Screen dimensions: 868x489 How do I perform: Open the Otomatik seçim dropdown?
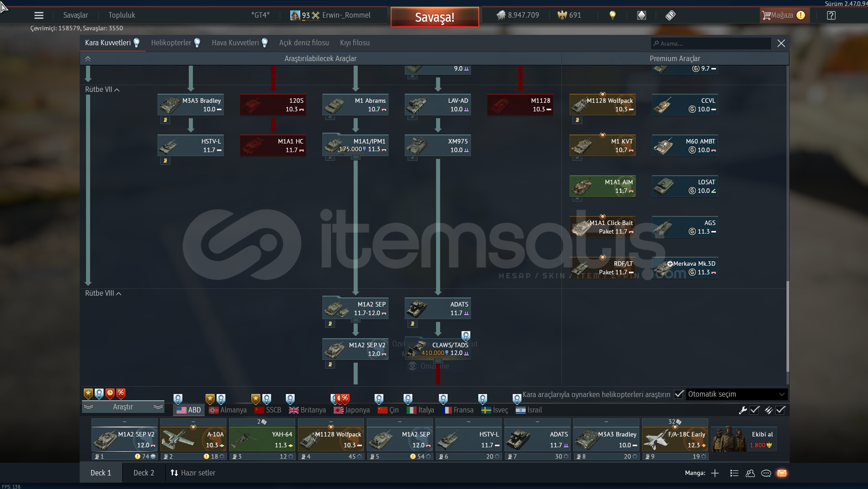point(736,394)
